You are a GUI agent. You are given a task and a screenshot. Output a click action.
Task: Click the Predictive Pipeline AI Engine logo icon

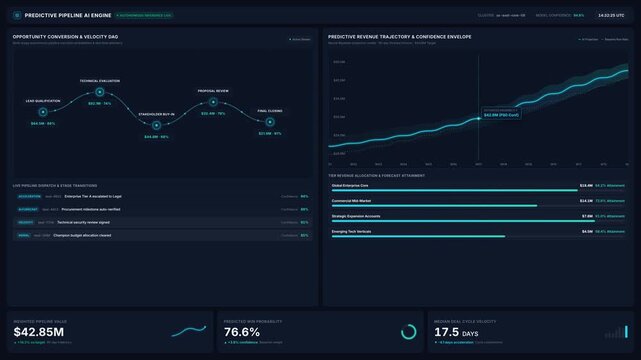(x=17, y=15)
